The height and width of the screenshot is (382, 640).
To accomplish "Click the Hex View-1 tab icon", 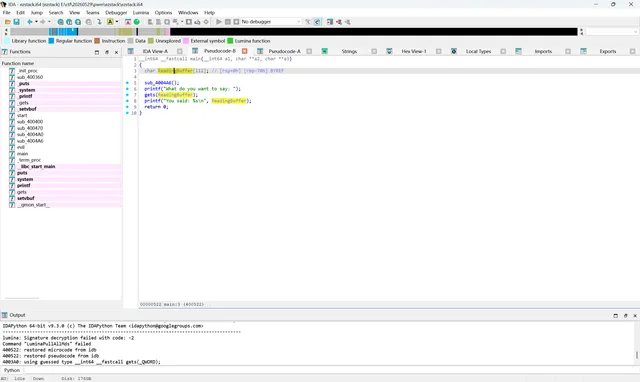I will 389,51.
